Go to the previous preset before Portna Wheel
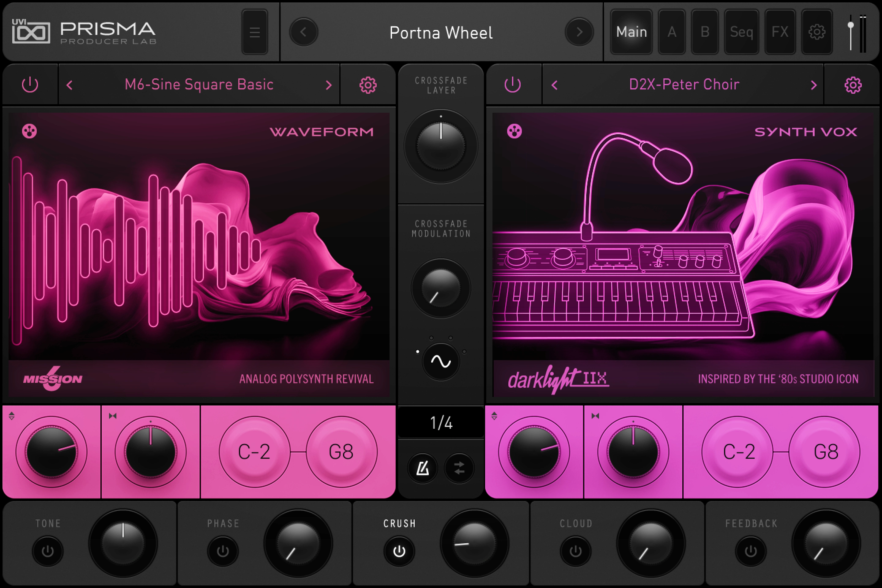 click(303, 32)
